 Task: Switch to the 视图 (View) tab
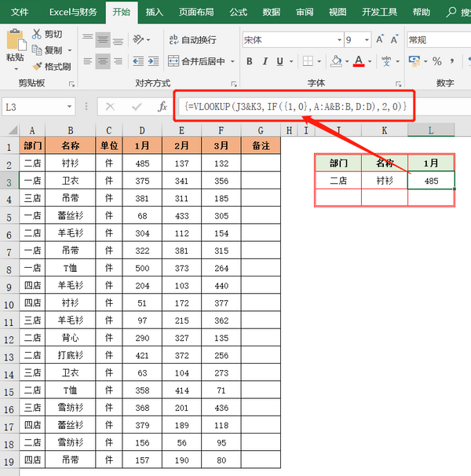click(338, 12)
